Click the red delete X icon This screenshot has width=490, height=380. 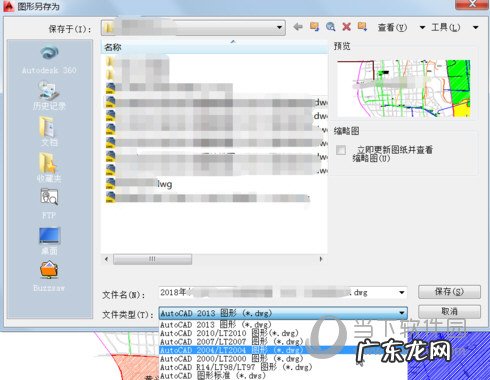click(347, 27)
